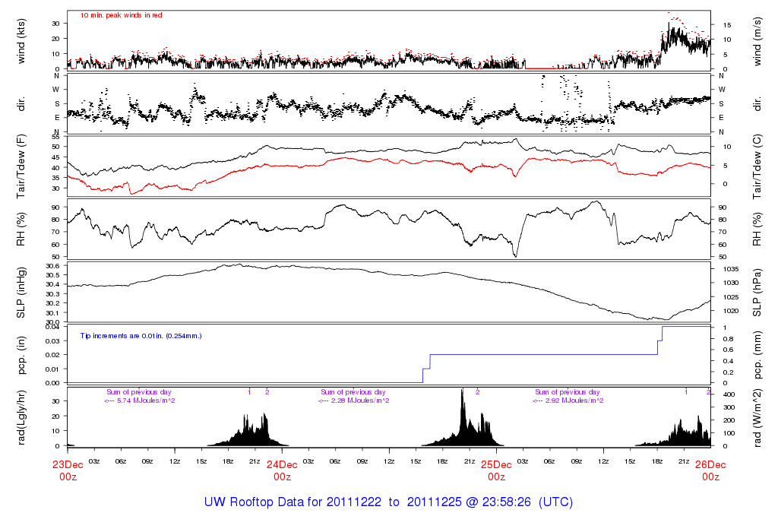Click the '0.8' mm tick value
This screenshot has width=778, height=532.
(729, 339)
